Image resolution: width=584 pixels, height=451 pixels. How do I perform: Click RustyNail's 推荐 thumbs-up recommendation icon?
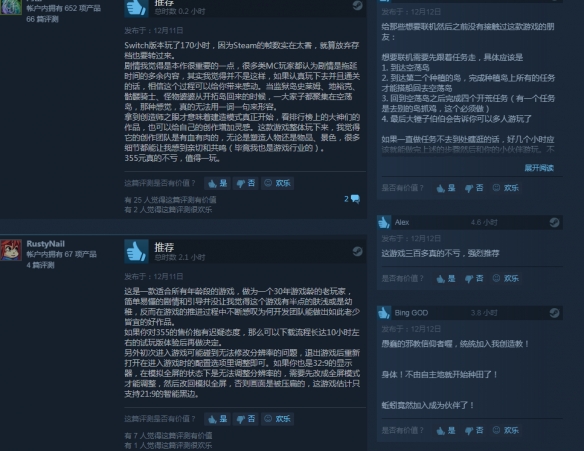click(x=136, y=251)
